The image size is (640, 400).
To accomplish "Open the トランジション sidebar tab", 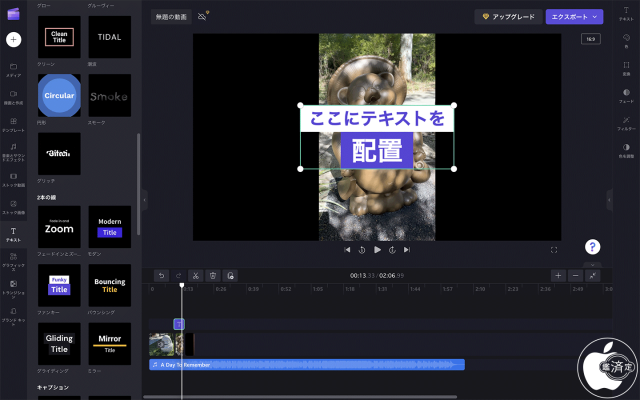I will pyautogui.click(x=13, y=289).
